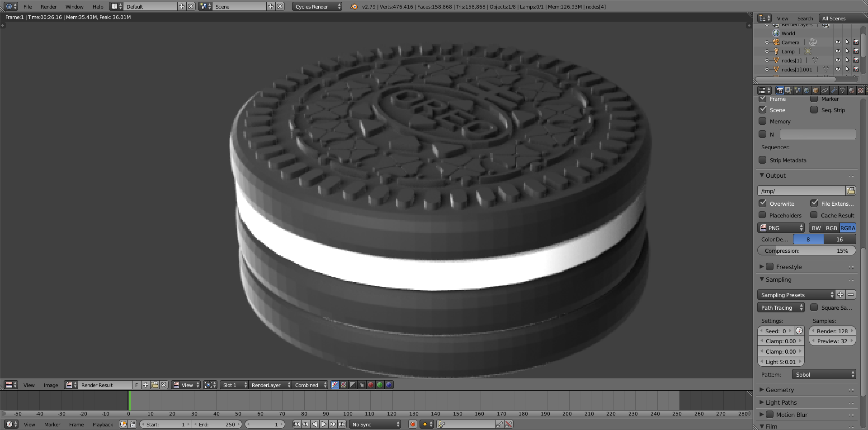Image resolution: width=868 pixels, height=430 pixels.
Task: Click the animated seed clock icon
Action: [799, 331]
